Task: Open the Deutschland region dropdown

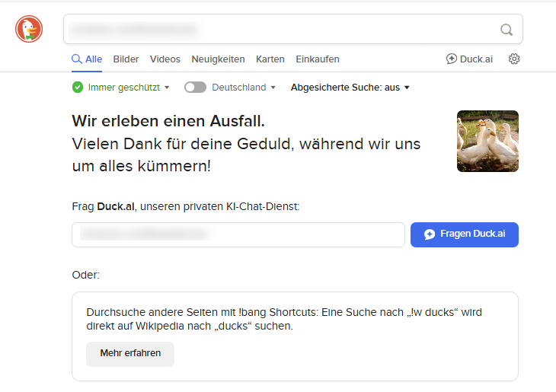Action: point(244,88)
